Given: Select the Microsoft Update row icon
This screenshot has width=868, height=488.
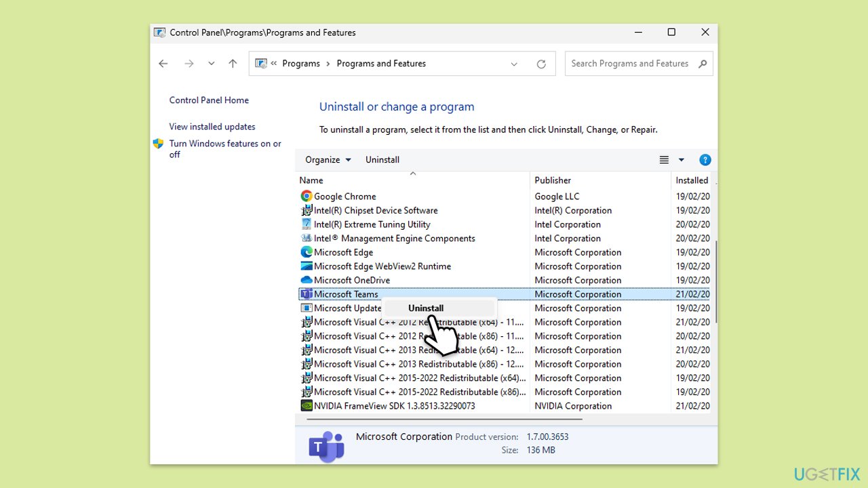Looking at the screenshot, I should coord(307,308).
